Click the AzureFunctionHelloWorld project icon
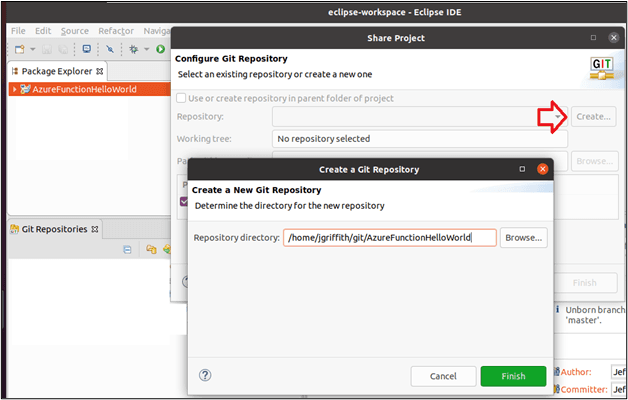 25,89
